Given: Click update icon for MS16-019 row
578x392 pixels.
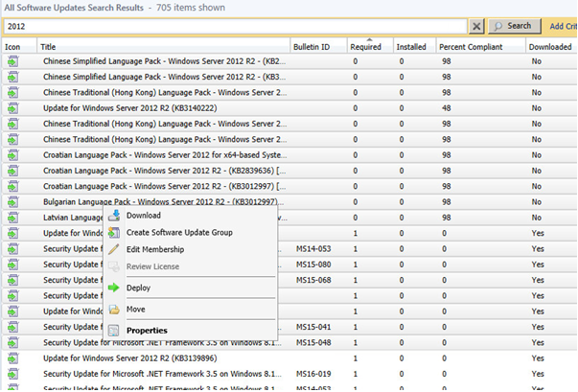Looking at the screenshot, I should coord(12,374).
